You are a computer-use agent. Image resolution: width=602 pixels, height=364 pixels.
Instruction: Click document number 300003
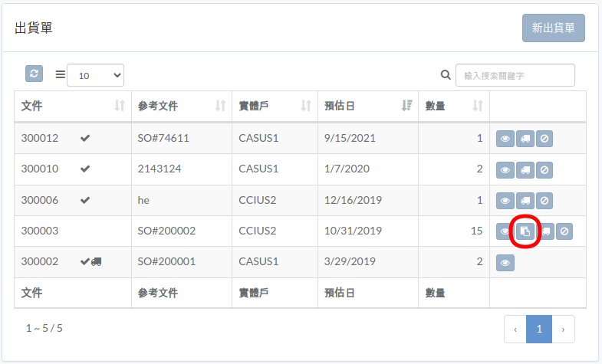point(40,231)
